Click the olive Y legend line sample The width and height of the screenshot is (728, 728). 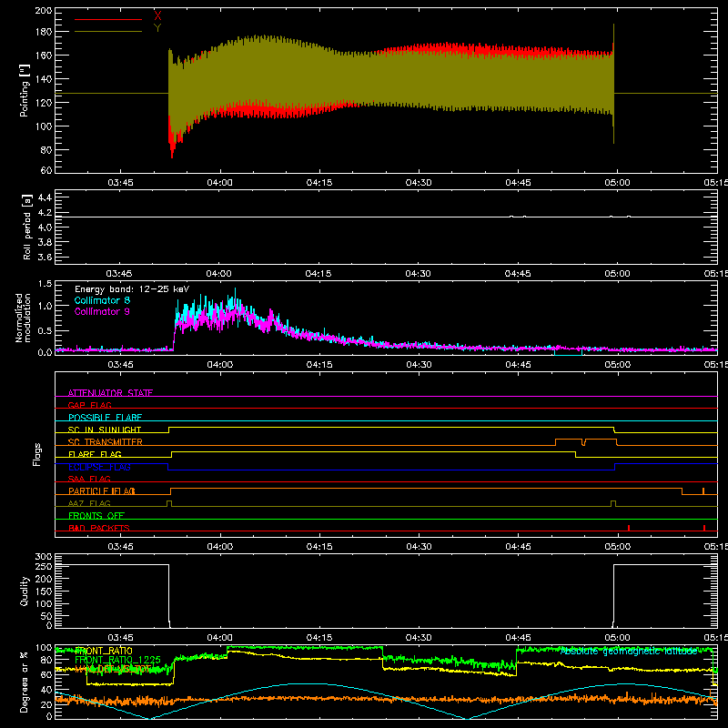[108, 31]
